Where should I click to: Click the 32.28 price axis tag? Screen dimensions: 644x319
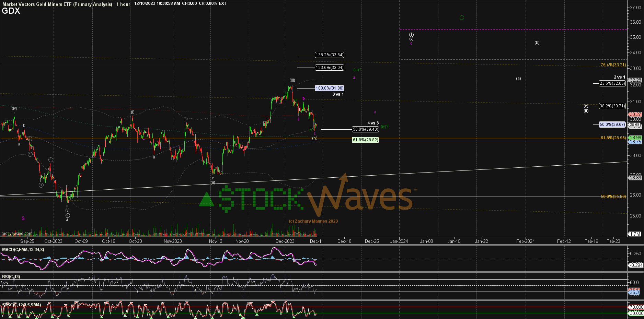635,80
